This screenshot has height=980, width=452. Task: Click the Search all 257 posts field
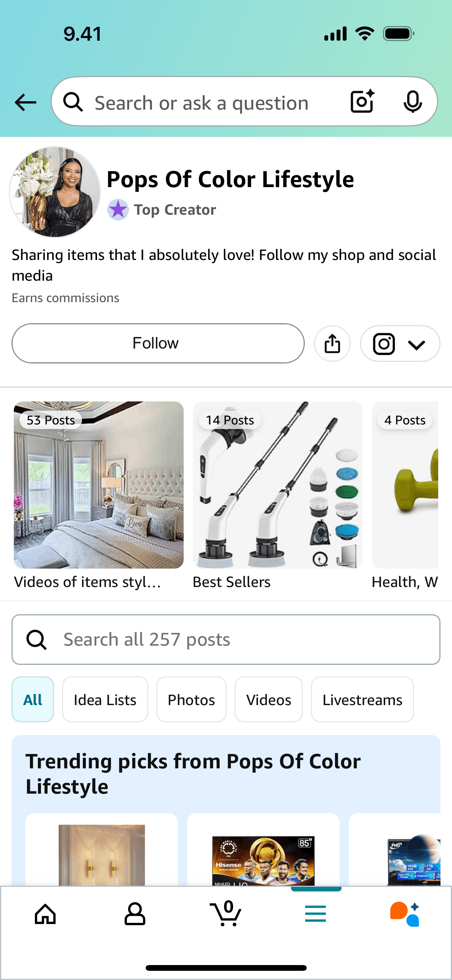click(226, 640)
